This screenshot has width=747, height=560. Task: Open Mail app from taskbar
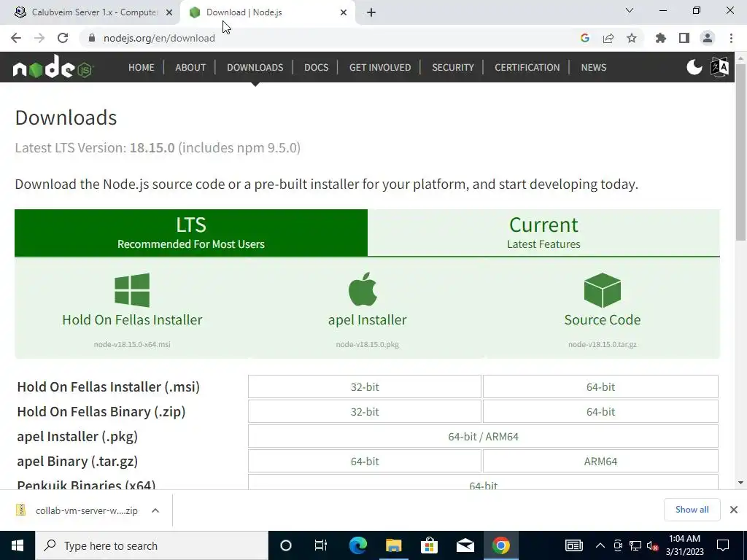[465, 545]
